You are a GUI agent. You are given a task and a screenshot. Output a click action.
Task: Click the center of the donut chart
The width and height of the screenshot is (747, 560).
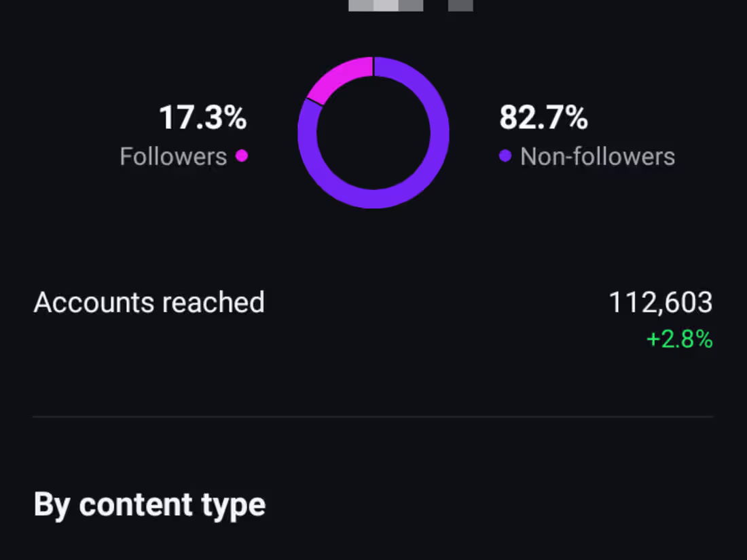373,133
